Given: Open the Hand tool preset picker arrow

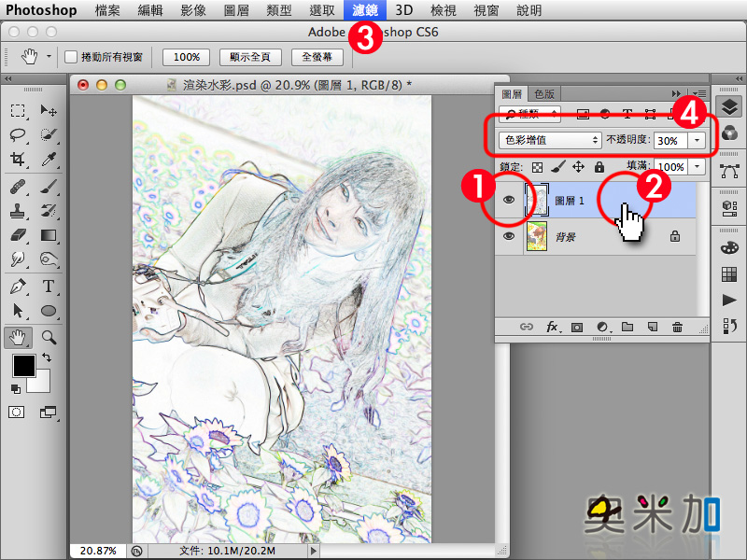Looking at the screenshot, I should point(49,57).
